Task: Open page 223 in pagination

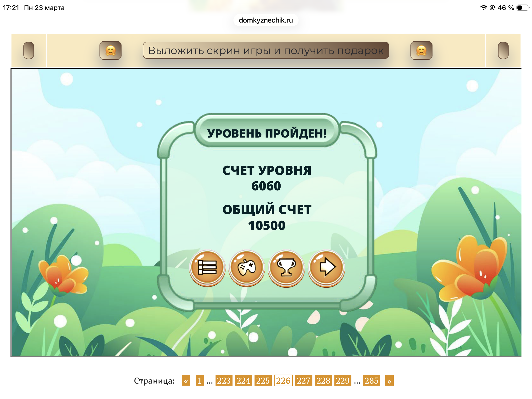Action: (x=224, y=381)
